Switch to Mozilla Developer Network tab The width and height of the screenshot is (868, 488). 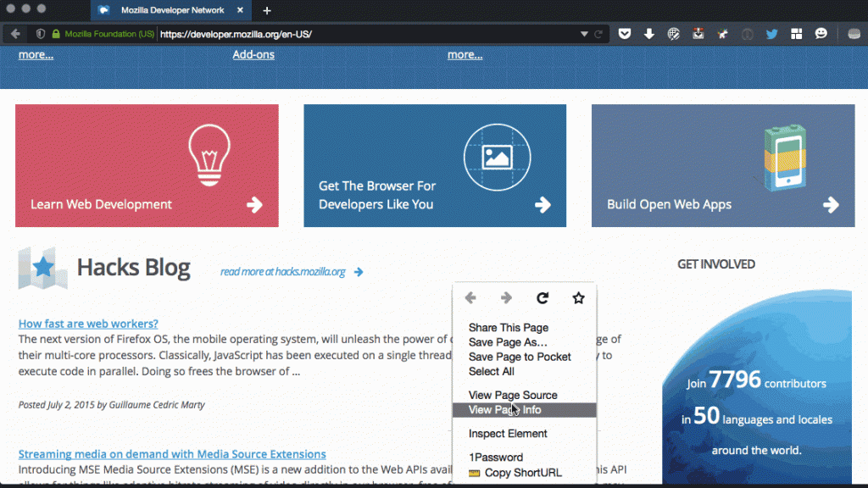coord(171,10)
